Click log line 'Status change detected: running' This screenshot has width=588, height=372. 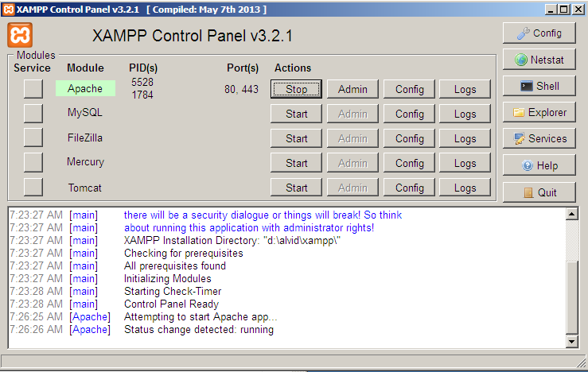[x=199, y=329]
